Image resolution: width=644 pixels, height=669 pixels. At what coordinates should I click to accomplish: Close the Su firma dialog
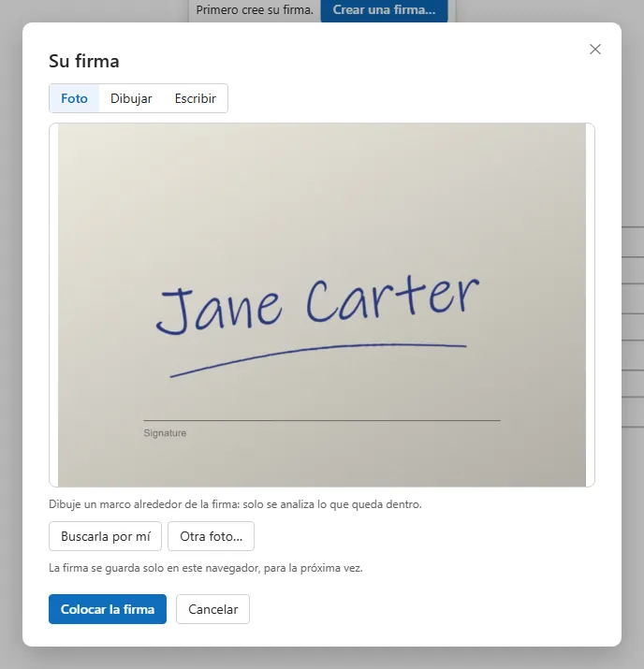pyautogui.click(x=595, y=49)
